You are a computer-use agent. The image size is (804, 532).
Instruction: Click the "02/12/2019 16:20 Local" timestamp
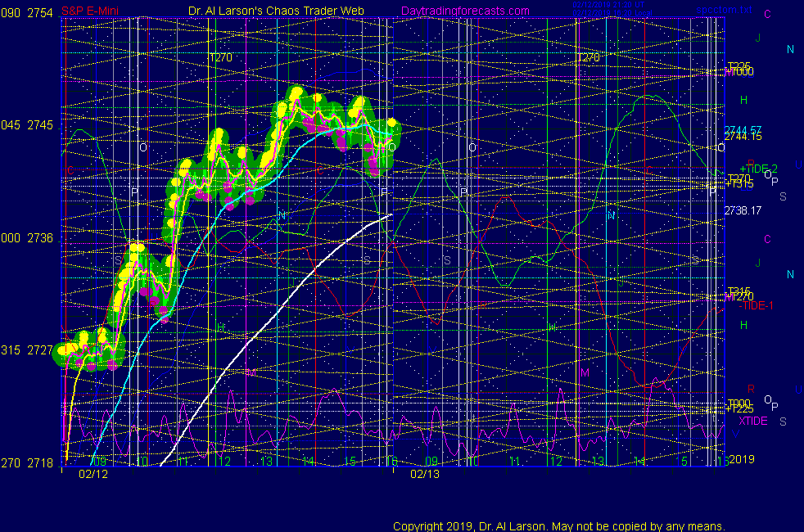click(x=612, y=13)
